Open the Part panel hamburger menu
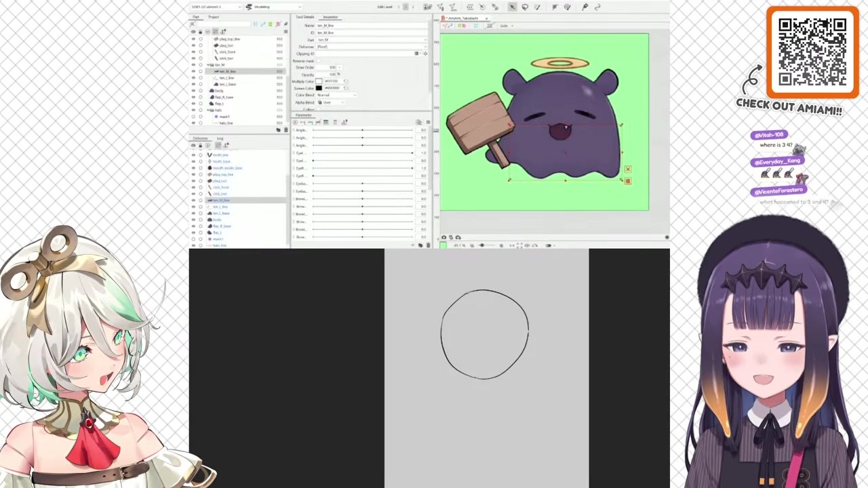This screenshot has width=868, height=488. [285, 31]
